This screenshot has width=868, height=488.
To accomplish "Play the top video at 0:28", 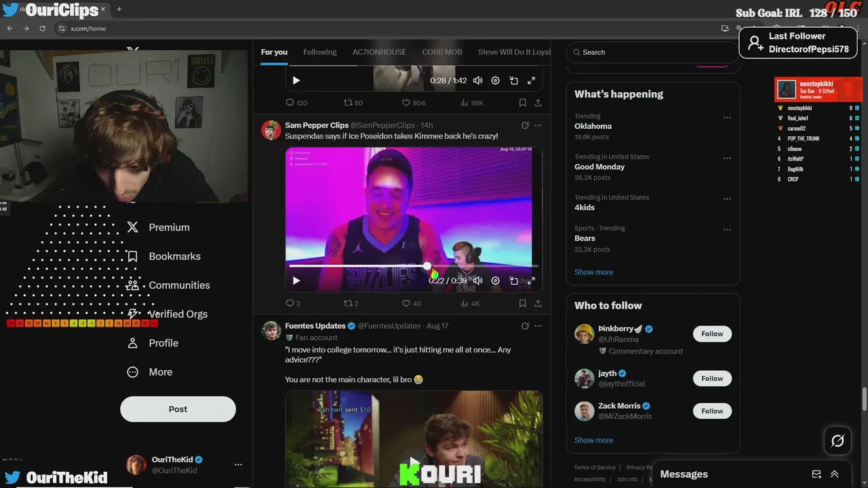I will click(296, 80).
